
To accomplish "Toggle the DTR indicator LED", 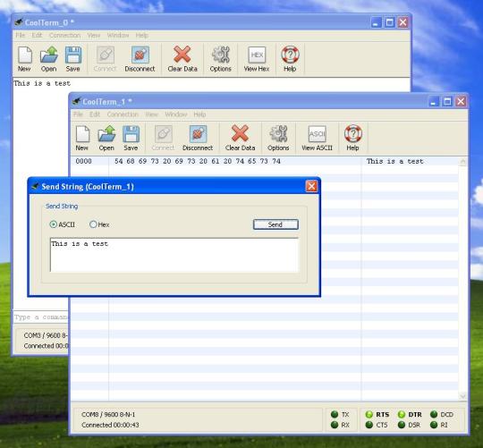I will 401,414.
